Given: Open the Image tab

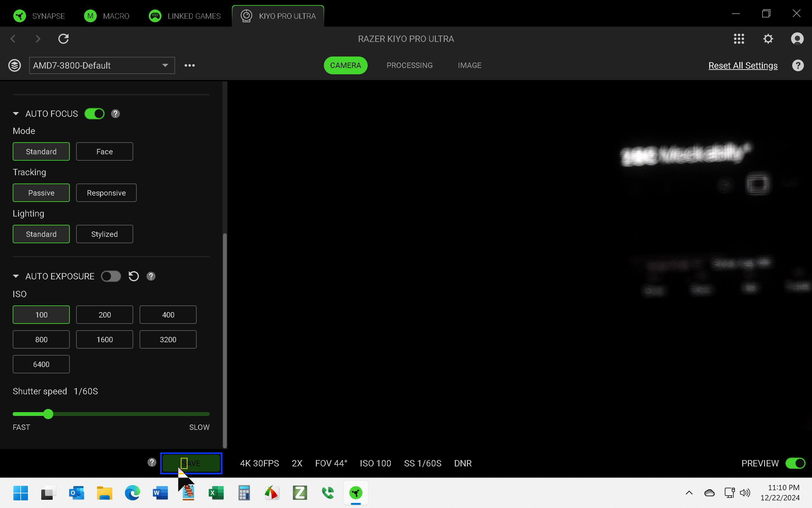Looking at the screenshot, I should click(469, 65).
